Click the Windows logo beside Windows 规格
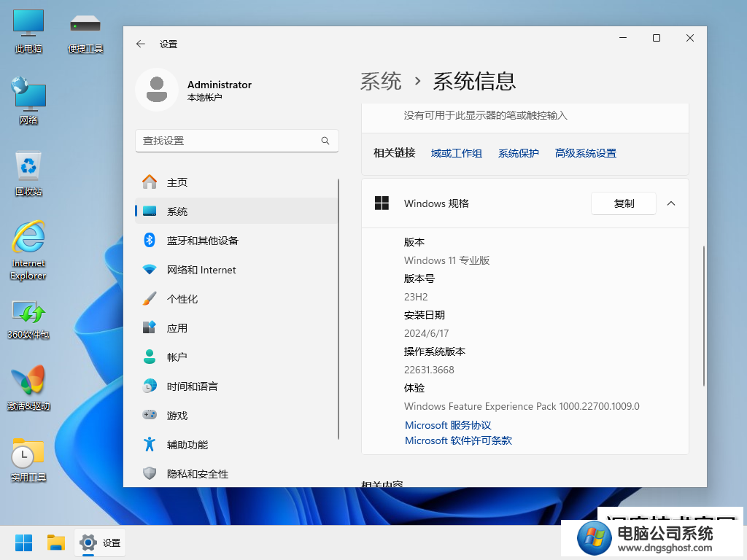The width and height of the screenshot is (747, 560). click(382, 203)
